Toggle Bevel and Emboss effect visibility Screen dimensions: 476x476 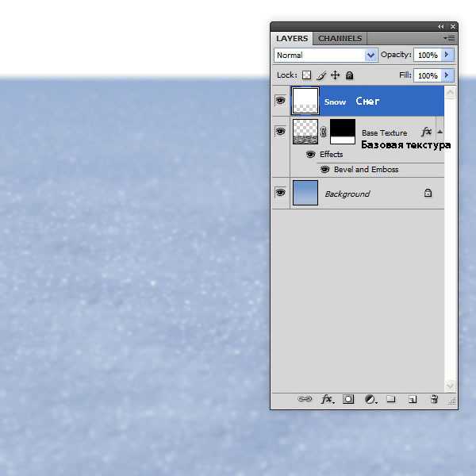click(x=324, y=169)
